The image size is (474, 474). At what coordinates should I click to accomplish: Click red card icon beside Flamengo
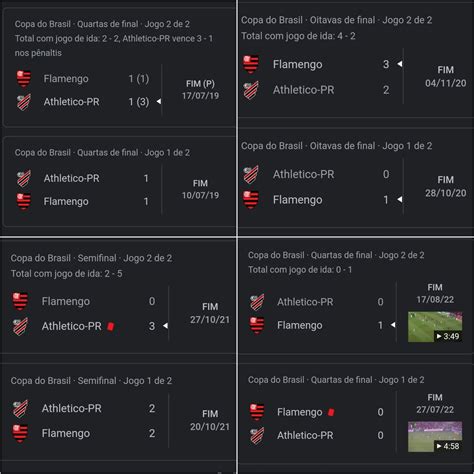click(331, 412)
